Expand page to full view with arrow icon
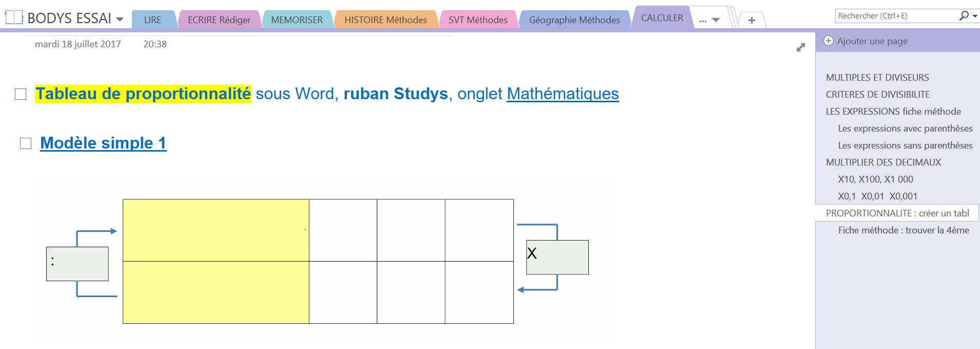 [800, 48]
